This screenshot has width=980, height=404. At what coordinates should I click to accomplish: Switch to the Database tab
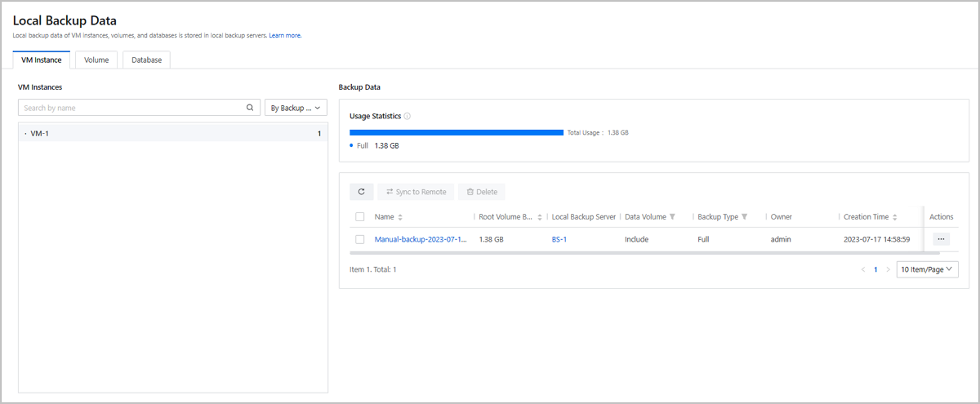coord(146,60)
